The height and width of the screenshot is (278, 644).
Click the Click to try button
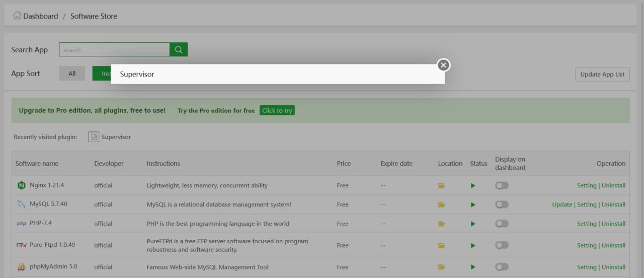click(277, 110)
